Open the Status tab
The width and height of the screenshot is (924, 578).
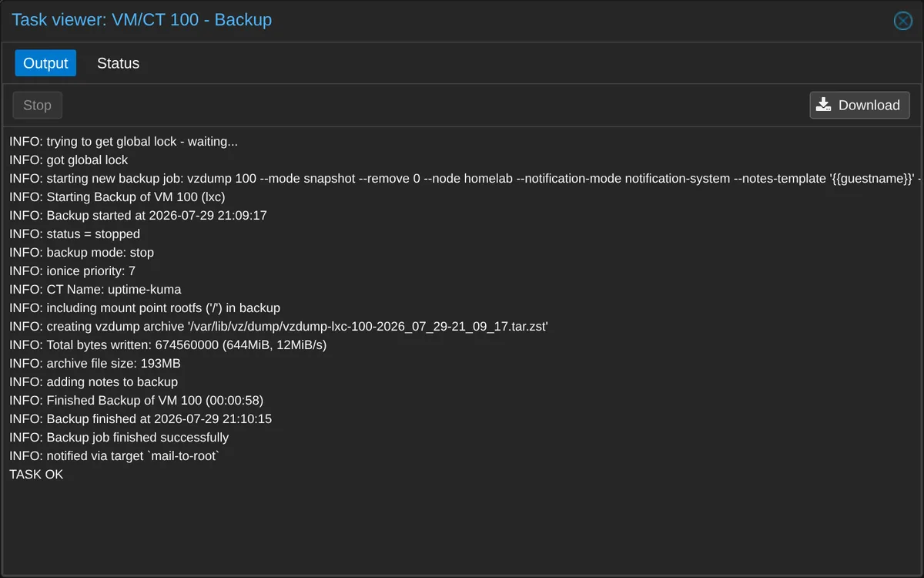pyautogui.click(x=118, y=63)
